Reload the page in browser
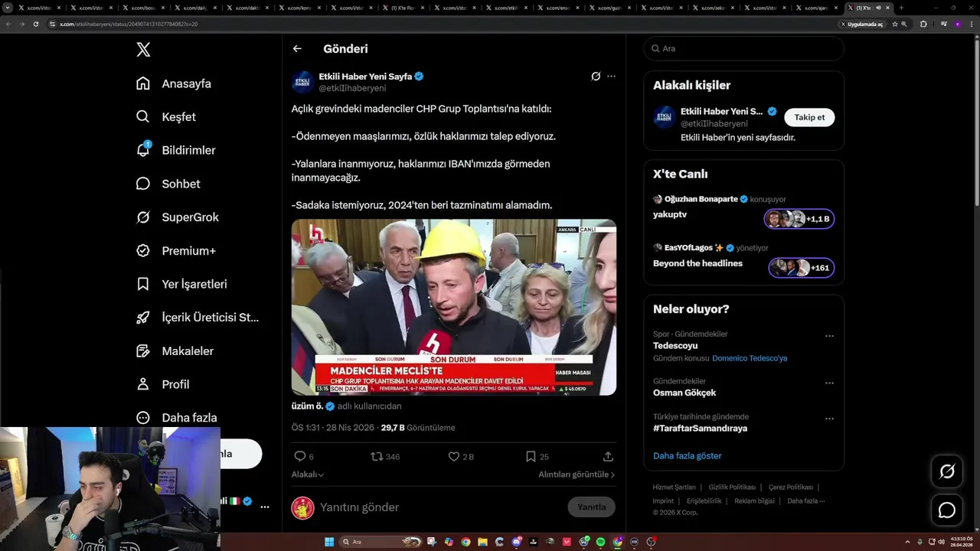This screenshot has height=551, width=980. click(x=35, y=24)
